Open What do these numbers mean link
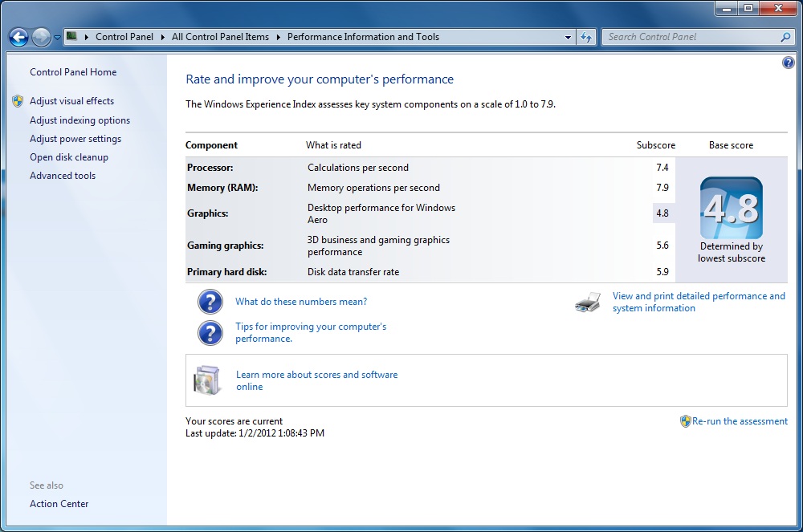803x532 pixels. tap(301, 302)
